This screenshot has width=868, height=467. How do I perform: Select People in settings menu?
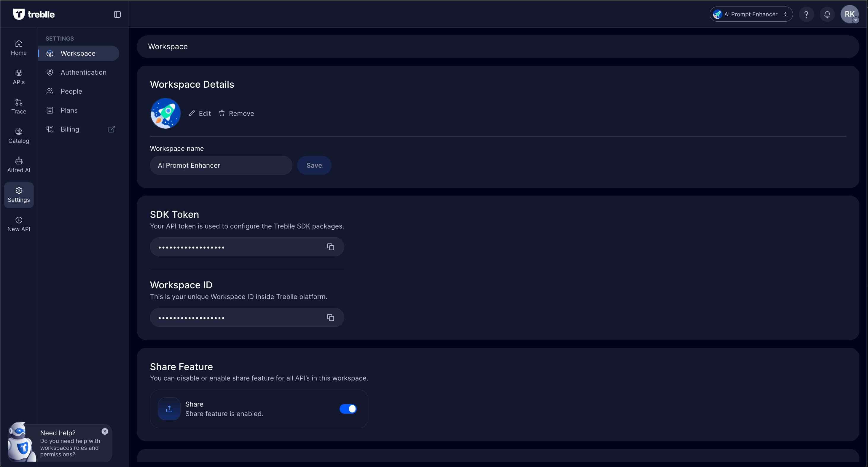coord(71,91)
